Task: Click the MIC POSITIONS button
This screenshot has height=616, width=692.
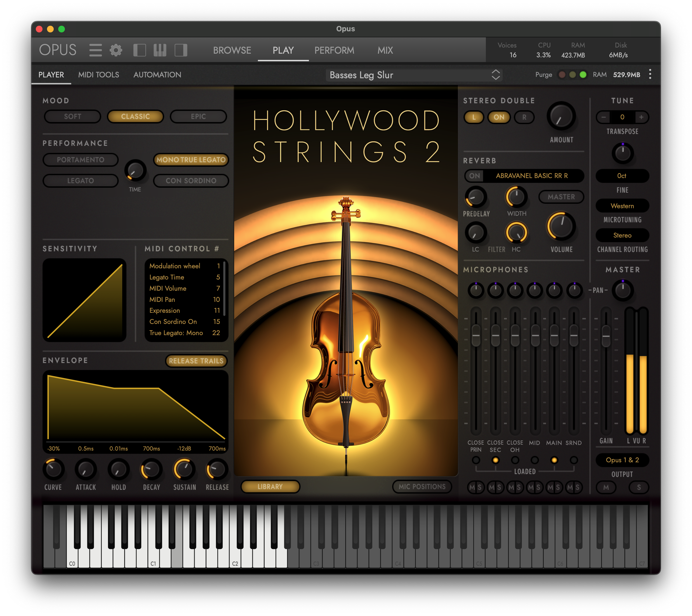Action: 422,487
